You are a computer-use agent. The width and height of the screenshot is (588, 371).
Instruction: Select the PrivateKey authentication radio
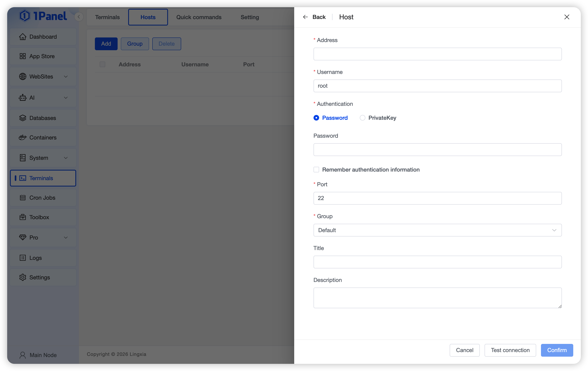pyautogui.click(x=362, y=118)
